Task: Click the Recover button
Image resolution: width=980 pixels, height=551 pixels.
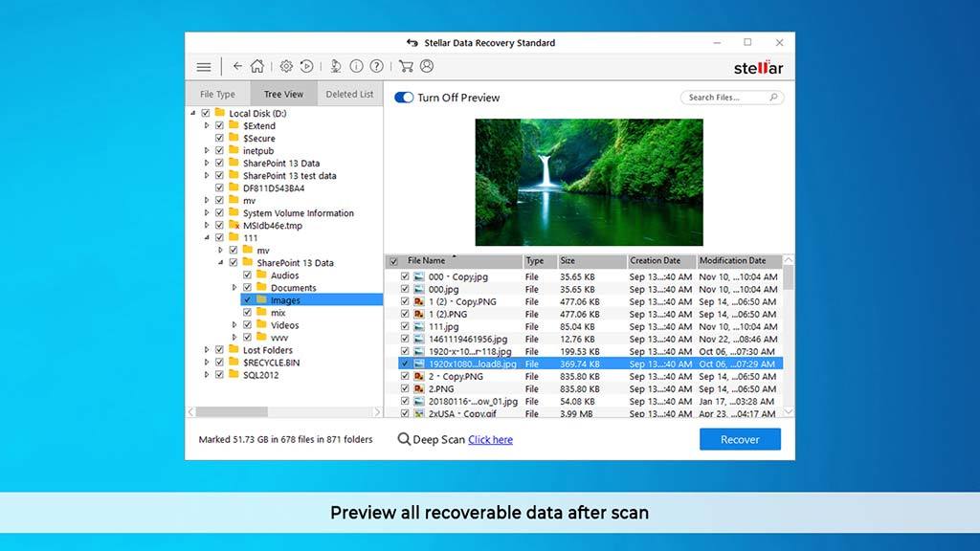Action: coord(740,439)
